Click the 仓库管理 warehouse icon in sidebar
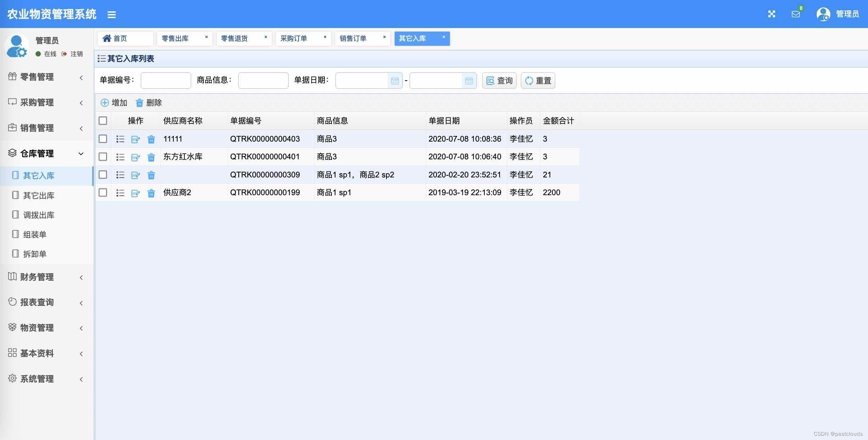868x440 pixels. click(12, 153)
